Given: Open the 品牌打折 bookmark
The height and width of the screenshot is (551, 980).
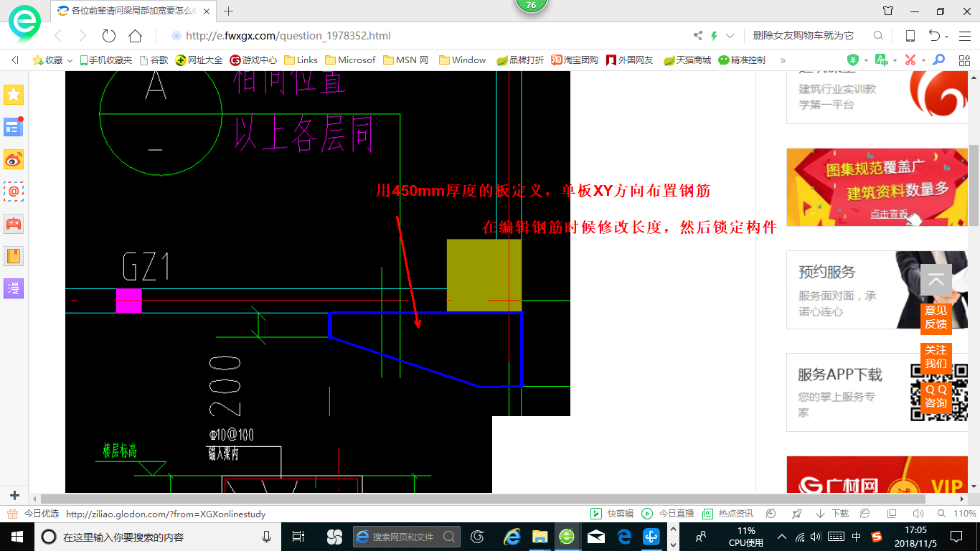Looking at the screenshot, I should [x=520, y=60].
